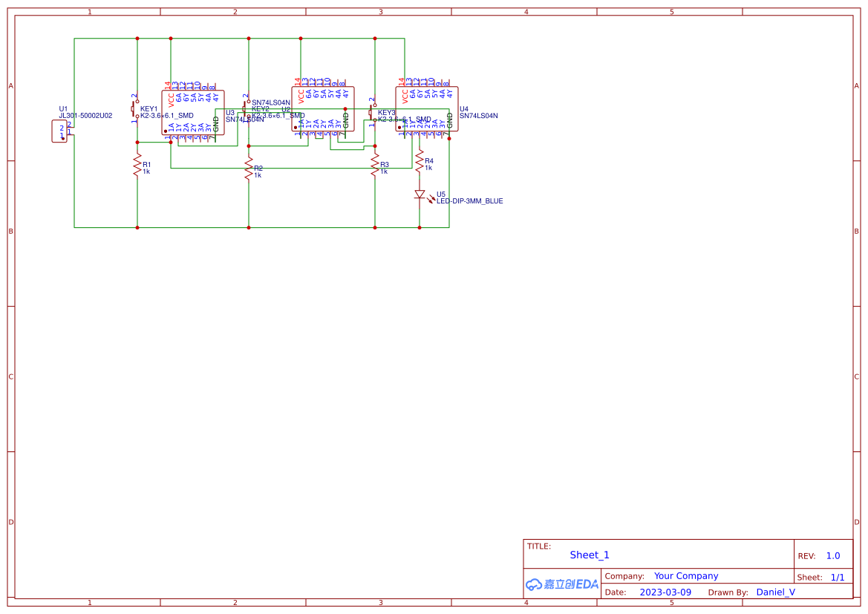Screen dimensions: 868x614
Task: Click the sheet number 1/1
Action: (838, 578)
